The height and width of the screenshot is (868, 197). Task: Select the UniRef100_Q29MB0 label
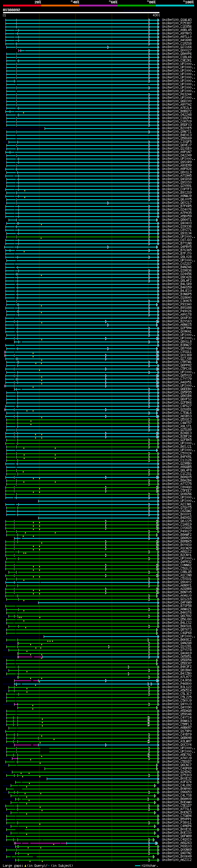(176, 464)
